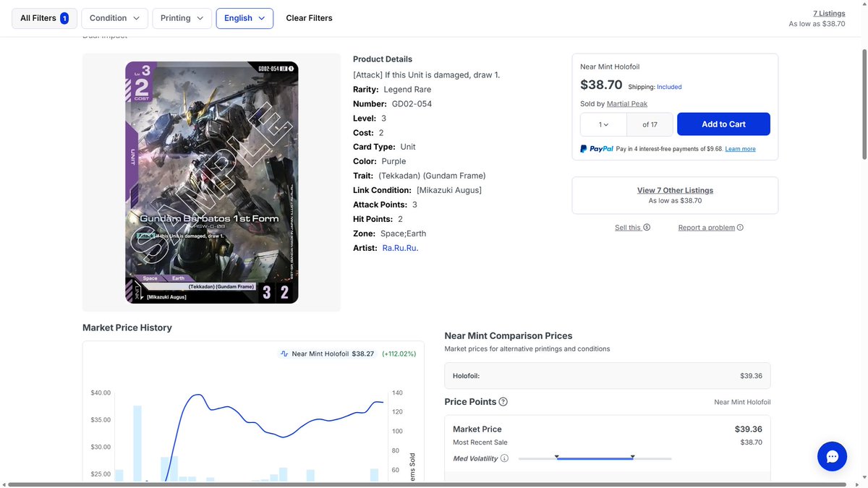Open the Martial Peak seller link
The height and width of the screenshot is (488, 868).
pyautogui.click(x=627, y=104)
